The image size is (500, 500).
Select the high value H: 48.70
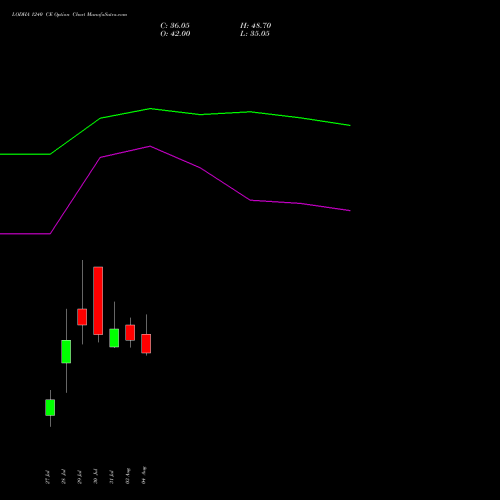(x=256, y=26)
